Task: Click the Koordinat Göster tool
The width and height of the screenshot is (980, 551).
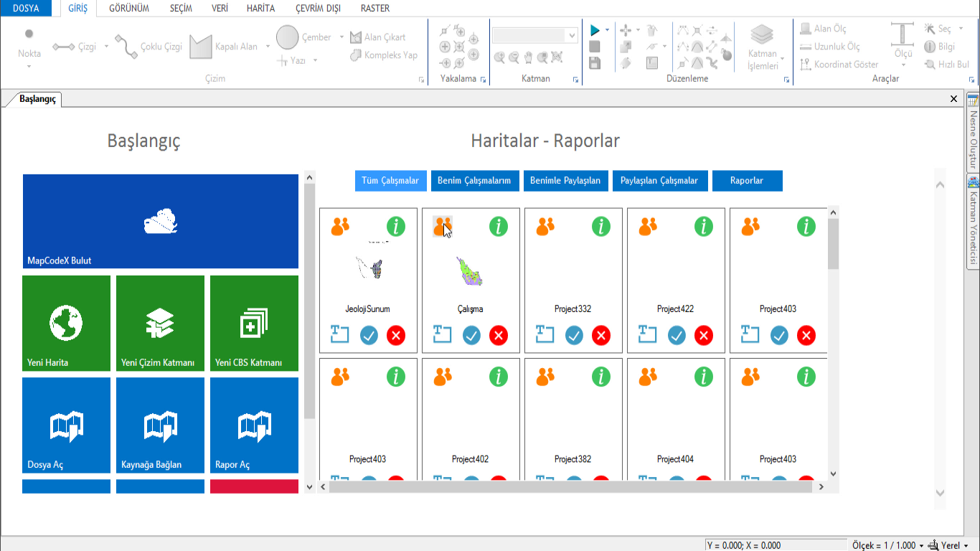Action: point(839,65)
